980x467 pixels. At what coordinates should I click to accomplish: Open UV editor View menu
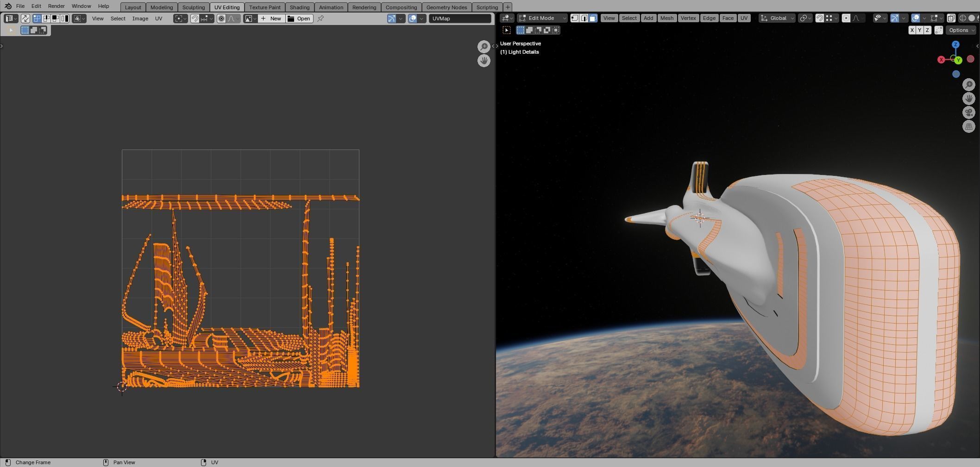click(98, 19)
